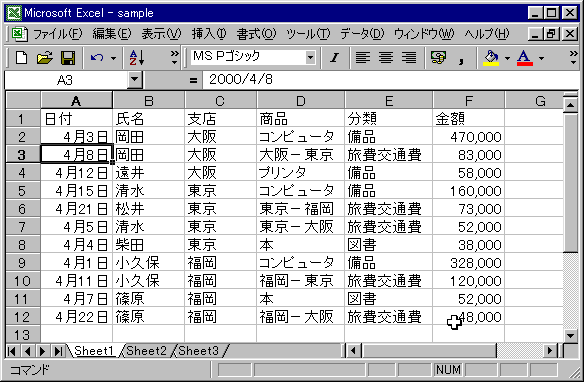Expand the MS Pゴシック font dropdown
Viewport: 584px width, 382px height.
310,58
